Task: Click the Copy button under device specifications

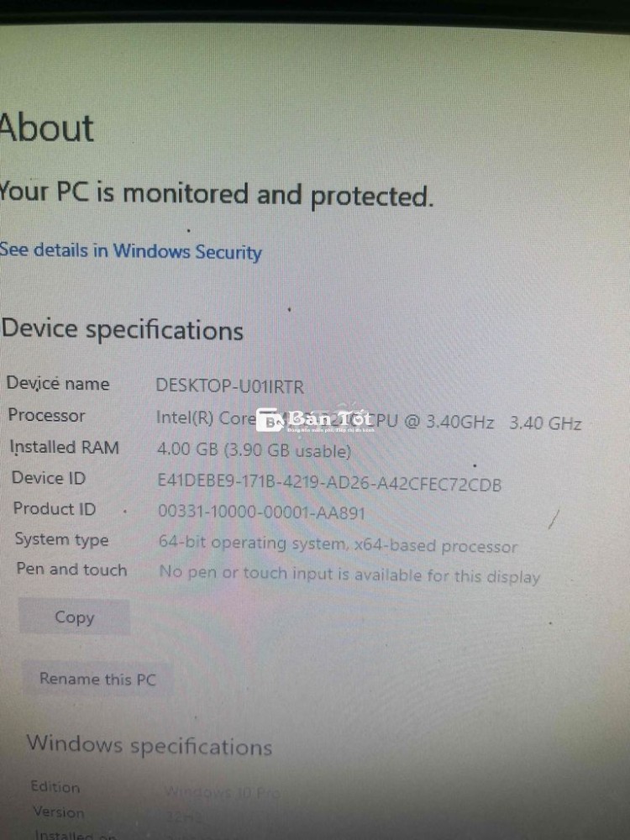Action: point(74,617)
